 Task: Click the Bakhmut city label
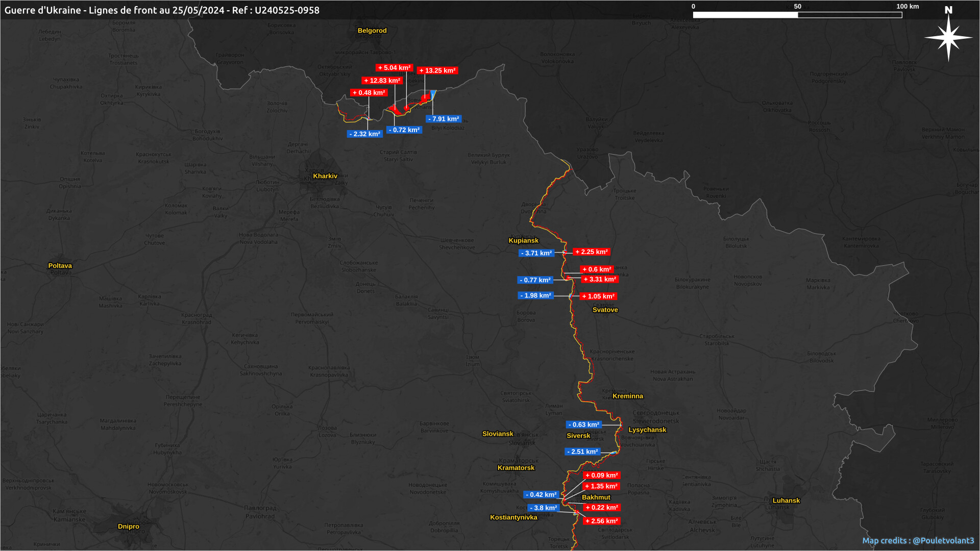pos(596,497)
